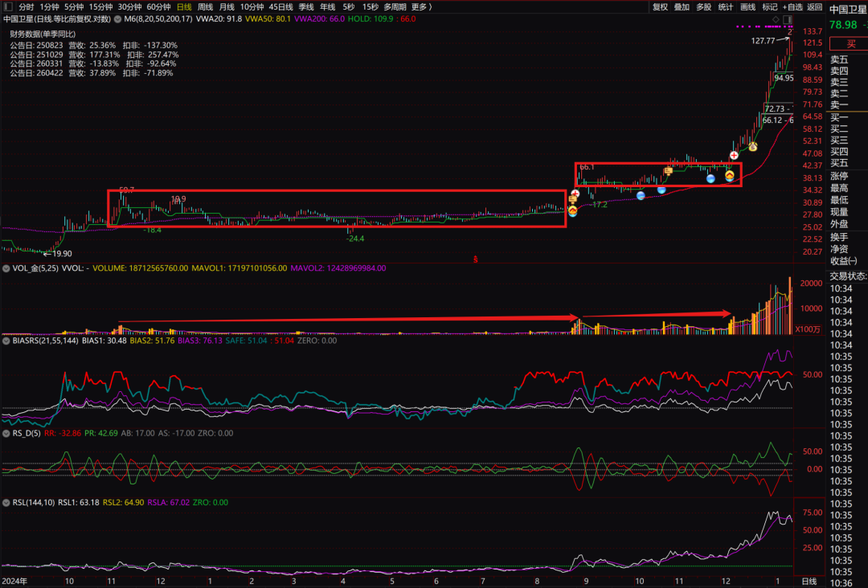Image resolution: width=868 pixels, height=588 pixels.
Task: Switch to 1分钟 period
Action: click(x=49, y=7)
